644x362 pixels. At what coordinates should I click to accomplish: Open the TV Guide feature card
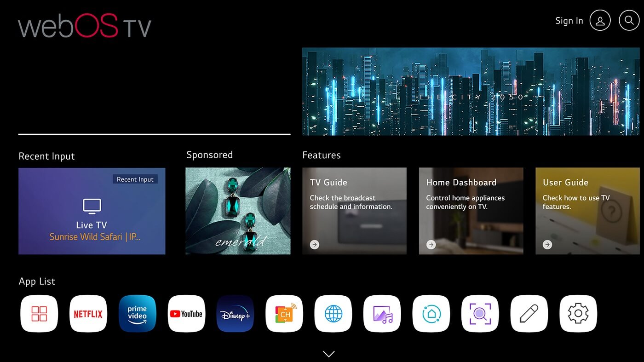click(354, 211)
